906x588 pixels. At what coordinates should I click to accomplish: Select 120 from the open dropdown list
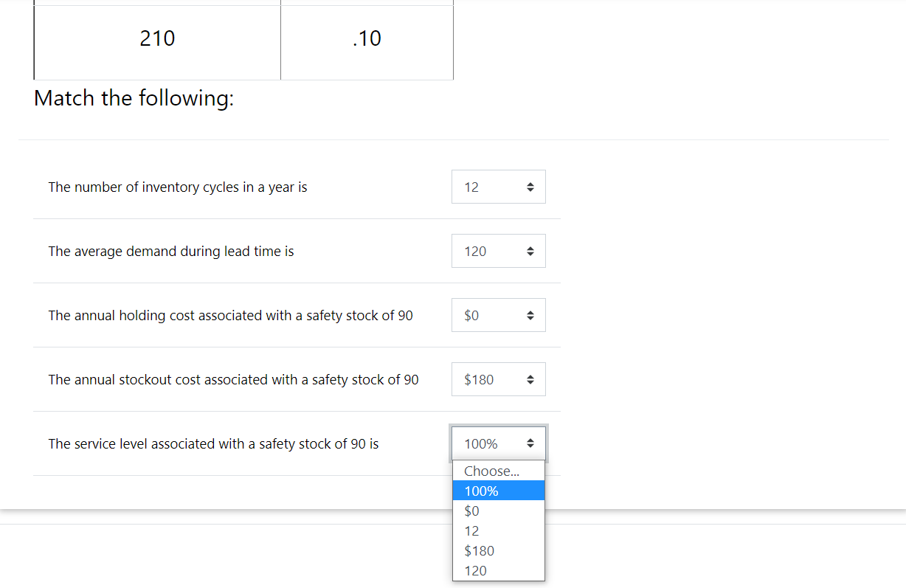click(476, 570)
